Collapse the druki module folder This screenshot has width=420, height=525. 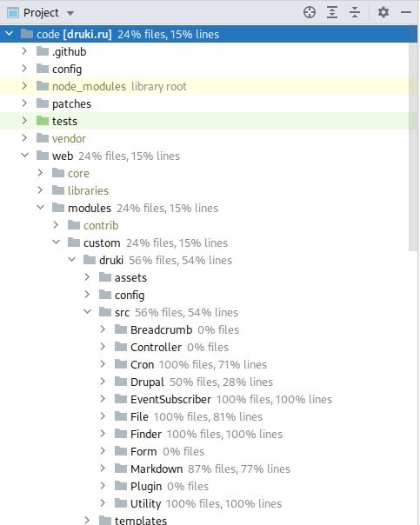pyautogui.click(x=71, y=260)
